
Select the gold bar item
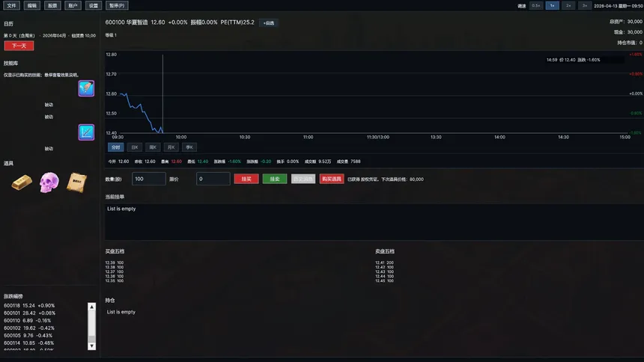click(x=22, y=182)
